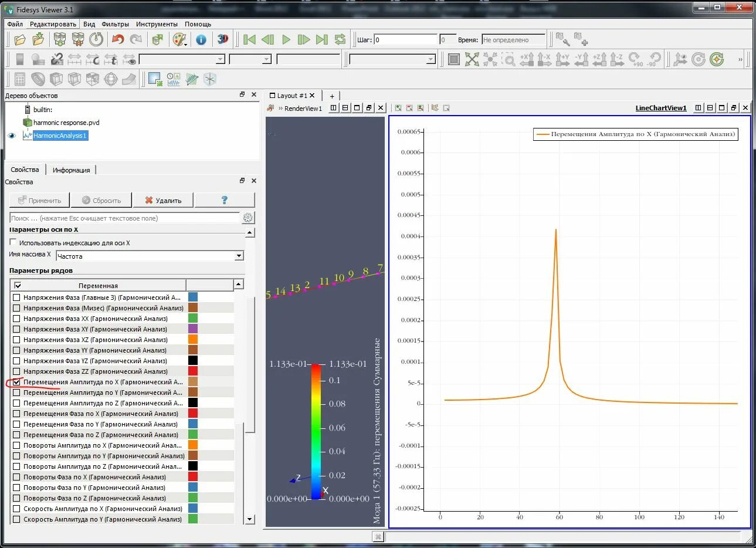Image resolution: width=756 pixels, height=548 pixels.
Task: Click color swatch for 'Перемещения Амплитуда по X'
Action: (x=193, y=382)
